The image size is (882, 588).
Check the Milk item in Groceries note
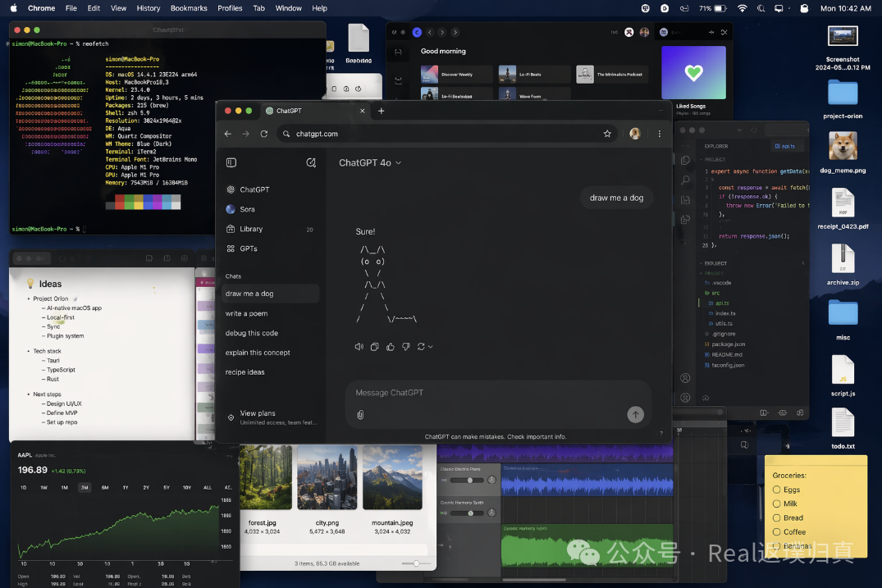point(777,504)
